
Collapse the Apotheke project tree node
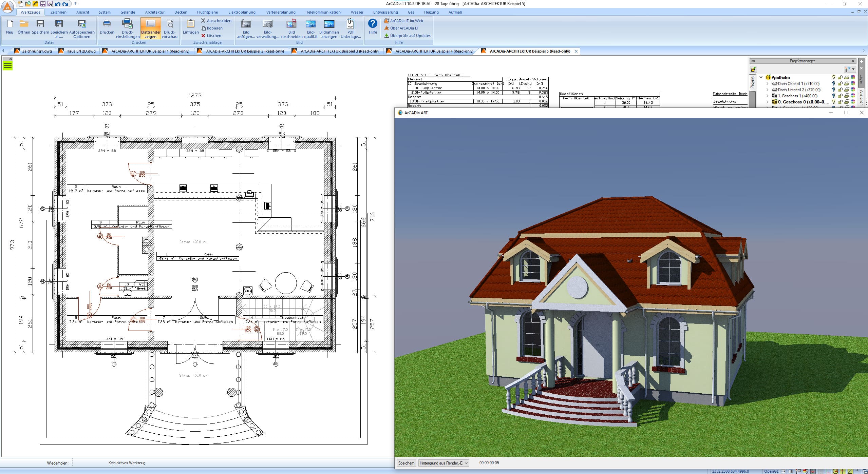click(761, 78)
